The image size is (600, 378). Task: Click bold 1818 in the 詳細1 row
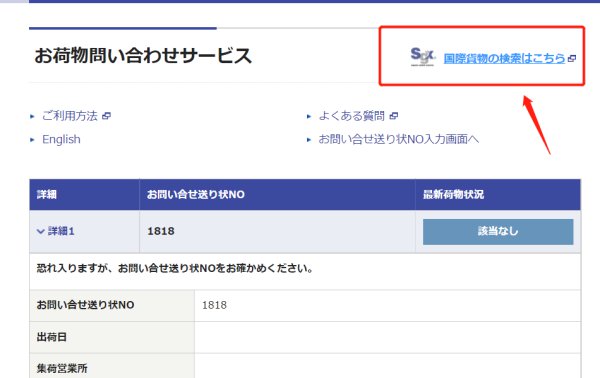161,231
